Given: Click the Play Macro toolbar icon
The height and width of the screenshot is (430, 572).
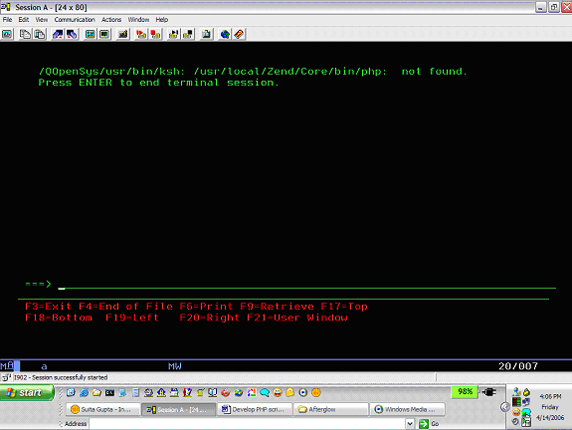Looking at the screenshot, I should point(174,35).
